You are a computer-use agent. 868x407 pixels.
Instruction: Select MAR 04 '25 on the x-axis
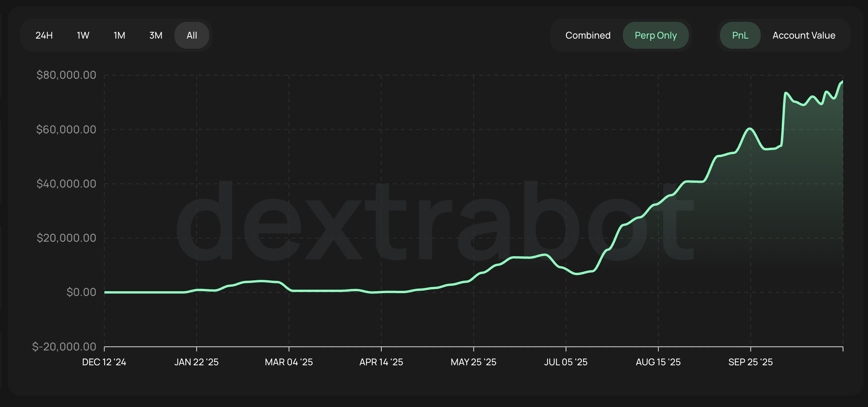point(289,362)
